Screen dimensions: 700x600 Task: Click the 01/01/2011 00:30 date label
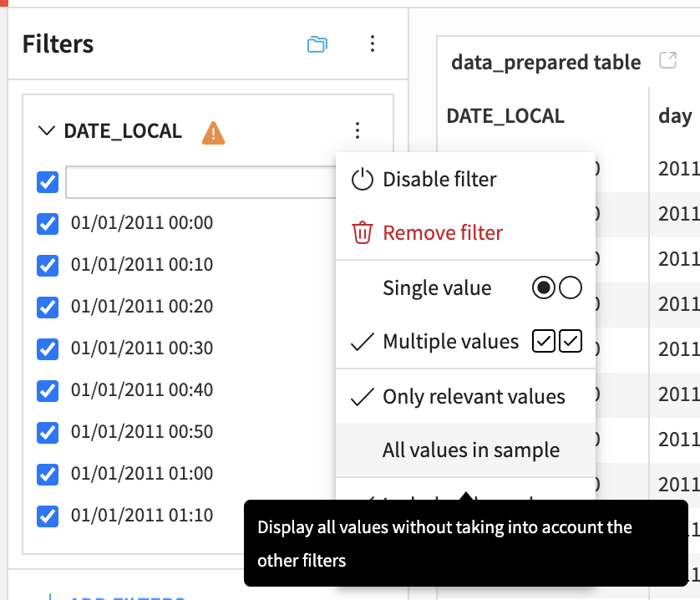[142, 348]
